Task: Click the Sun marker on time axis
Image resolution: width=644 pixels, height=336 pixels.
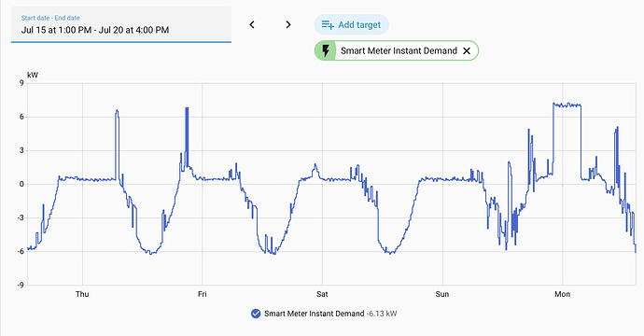Action: (x=442, y=294)
